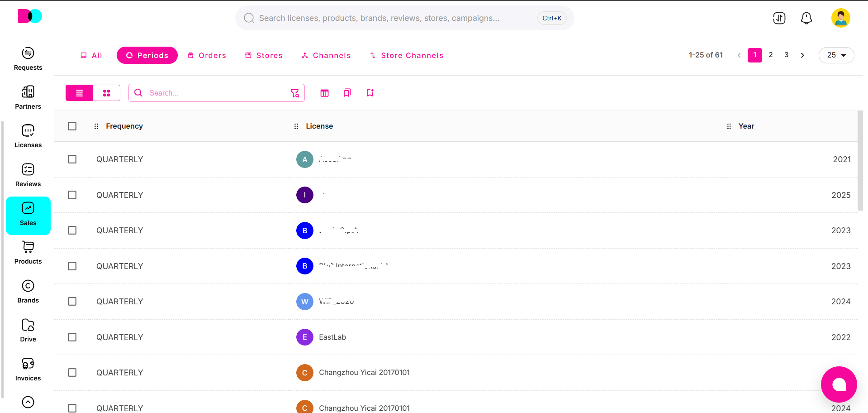Open the chat bubble widget
Image resolution: width=868 pixels, height=413 pixels.
(839, 384)
